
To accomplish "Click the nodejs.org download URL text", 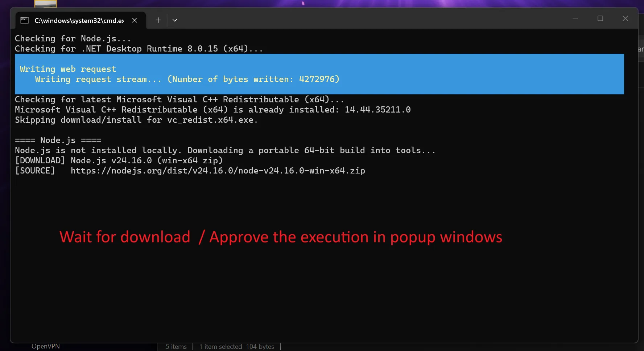I will pos(218,171).
